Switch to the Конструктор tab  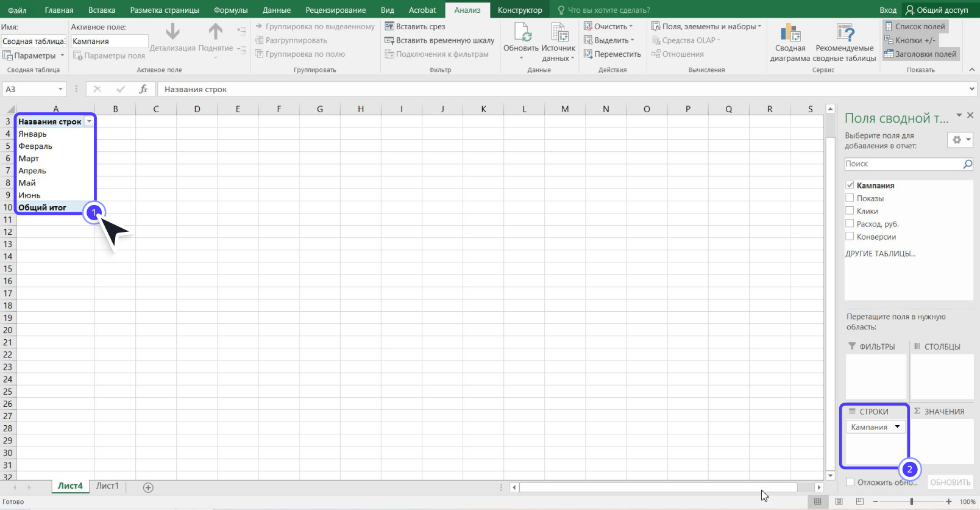click(520, 10)
